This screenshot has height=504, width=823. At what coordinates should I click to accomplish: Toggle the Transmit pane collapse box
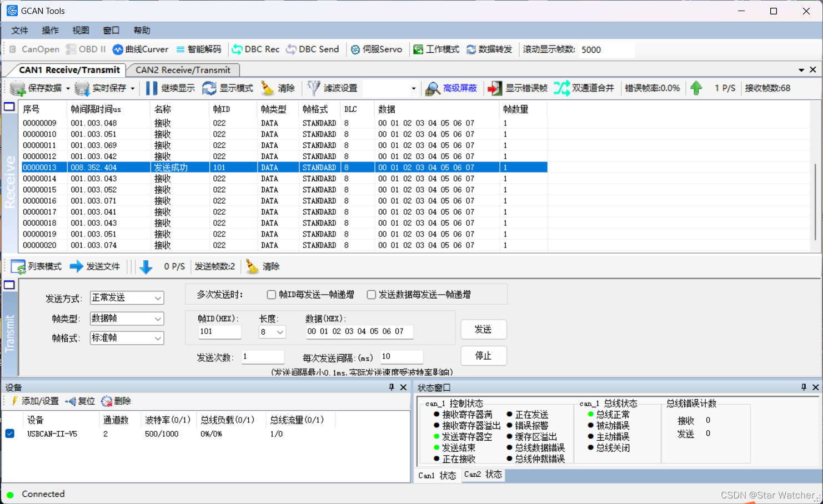9,285
